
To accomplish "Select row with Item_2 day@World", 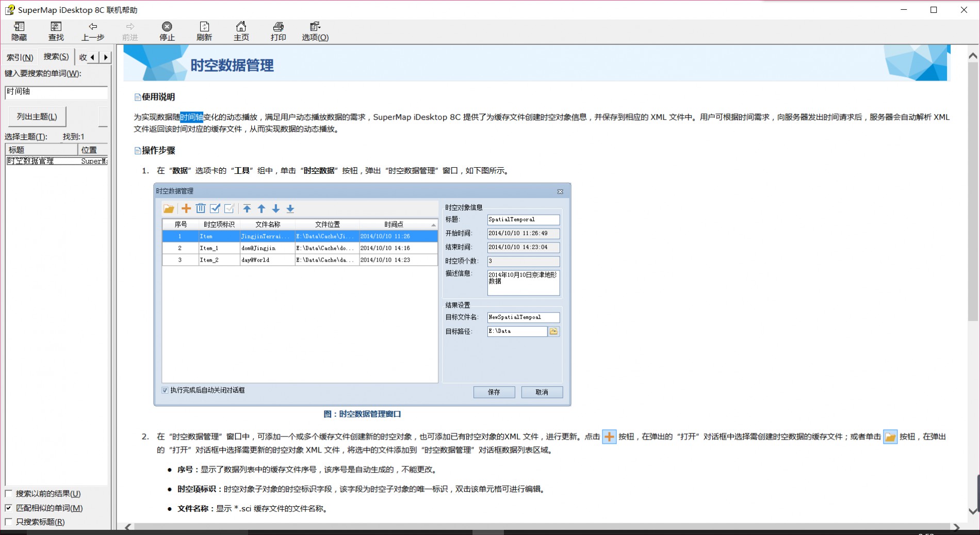I will [x=300, y=260].
